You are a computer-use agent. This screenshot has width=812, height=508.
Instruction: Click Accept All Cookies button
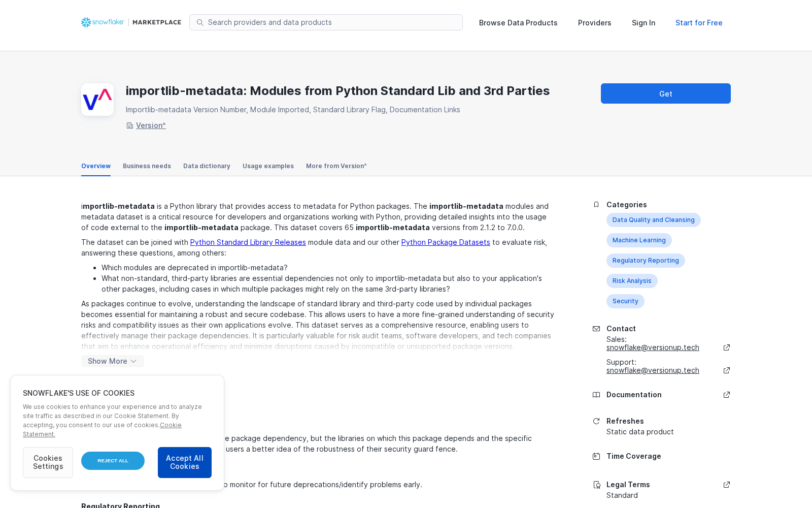[x=185, y=462]
